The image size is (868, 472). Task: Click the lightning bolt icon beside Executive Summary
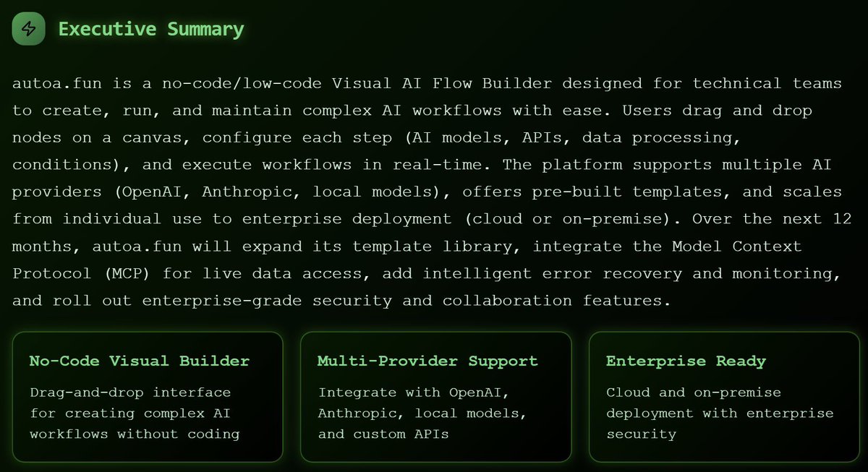[29, 29]
